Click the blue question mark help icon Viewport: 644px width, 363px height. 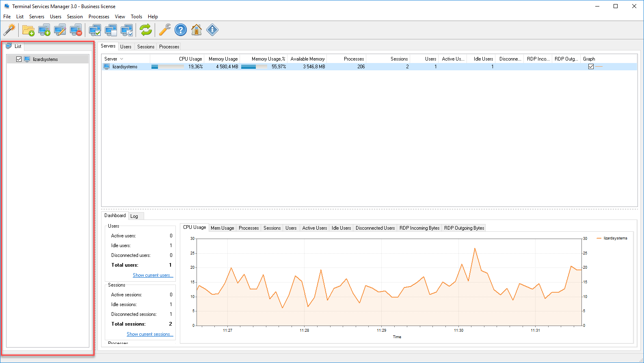[181, 30]
